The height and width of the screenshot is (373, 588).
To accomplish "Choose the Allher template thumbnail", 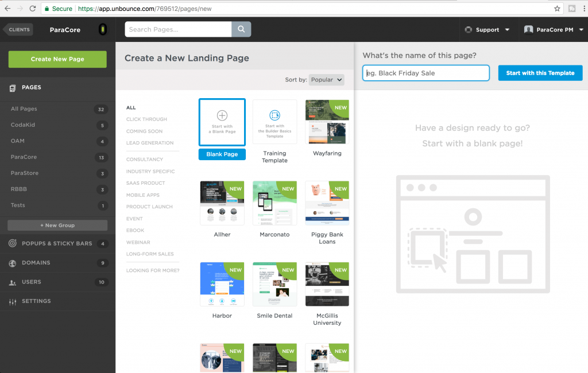I will point(222,203).
